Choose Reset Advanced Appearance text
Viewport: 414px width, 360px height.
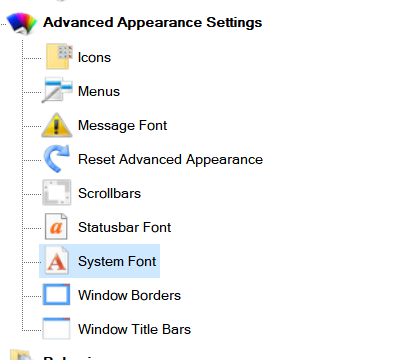(170, 160)
